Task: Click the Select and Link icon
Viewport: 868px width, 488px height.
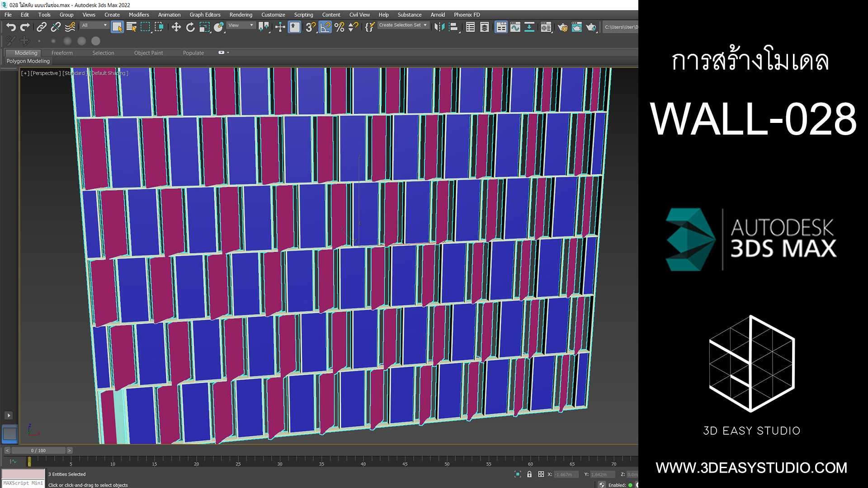Action: coord(41,27)
